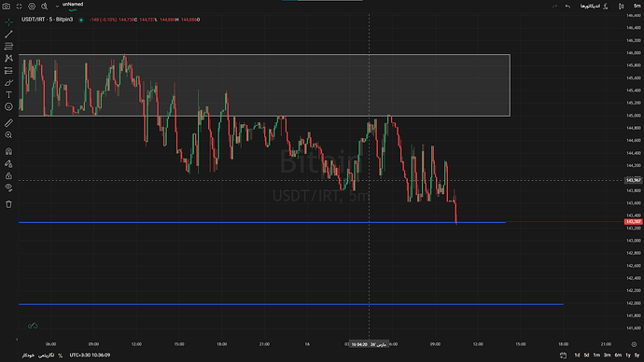The image size is (644, 362).
Task: Open the unNamed layout title
Action: [x=73, y=5]
